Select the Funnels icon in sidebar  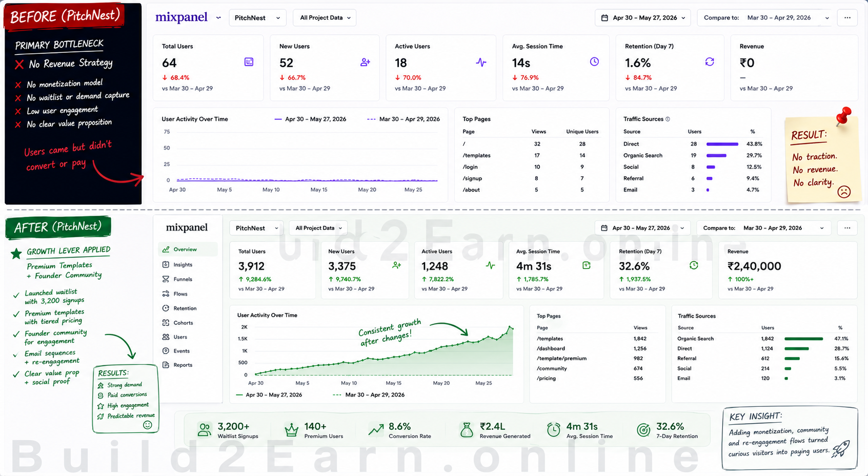click(166, 279)
